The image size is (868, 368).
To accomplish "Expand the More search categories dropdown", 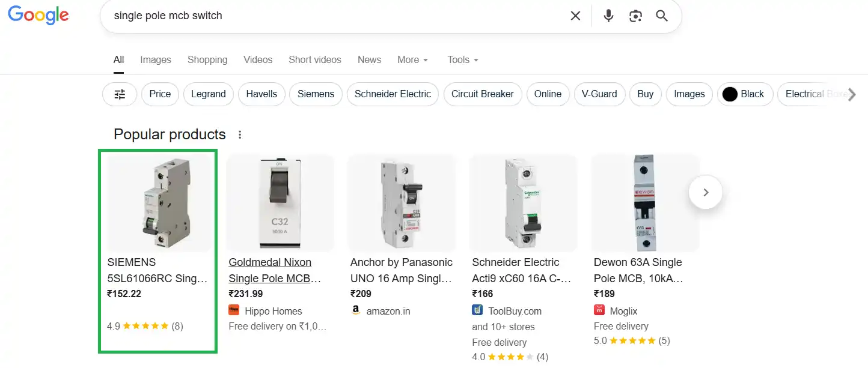I will click(x=412, y=60).
